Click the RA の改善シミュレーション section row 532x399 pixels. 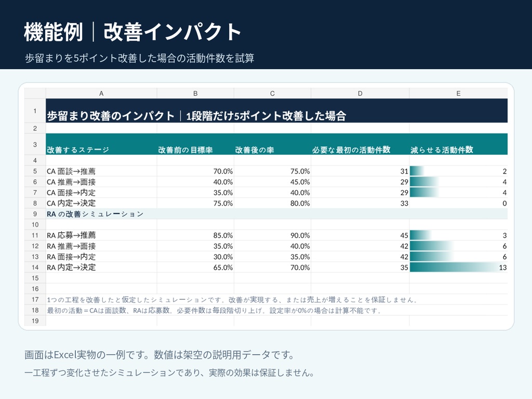tap(277, 214)
